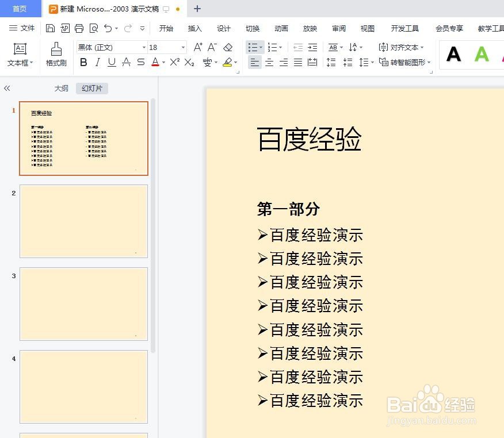Collapse slide panel with double chevron
504x438 pixels.
[x=7, y=88]
